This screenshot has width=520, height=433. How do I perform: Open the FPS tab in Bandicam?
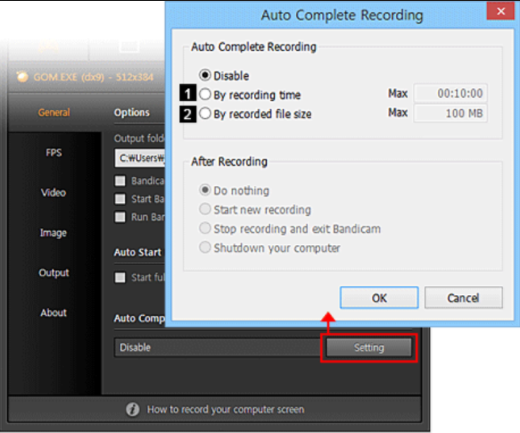(x=54, y=153)
